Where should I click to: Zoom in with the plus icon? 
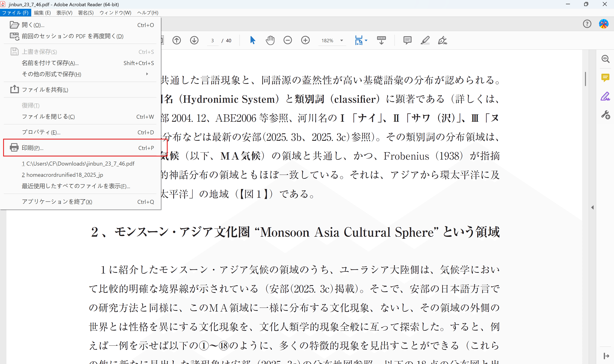click(305, 40)
